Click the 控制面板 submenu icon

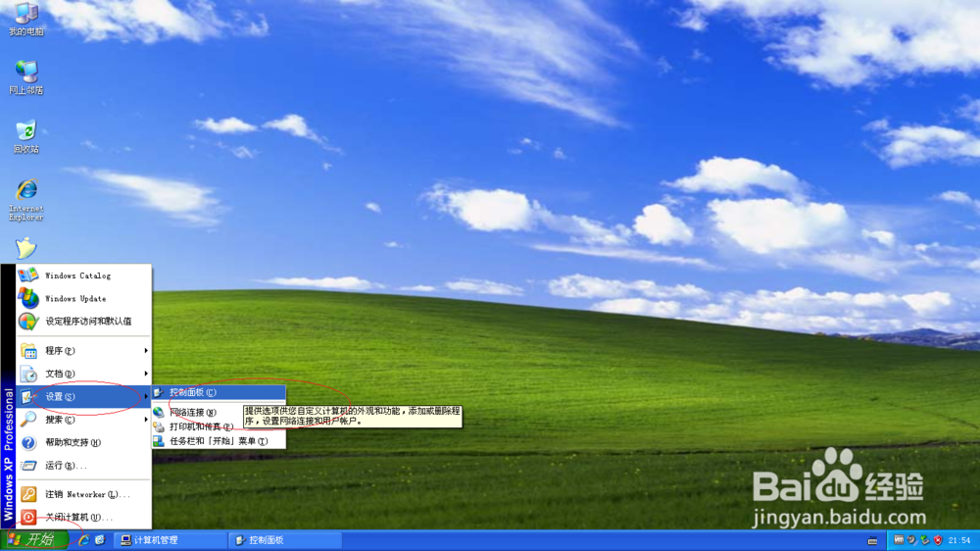click(x=159, y=392)
